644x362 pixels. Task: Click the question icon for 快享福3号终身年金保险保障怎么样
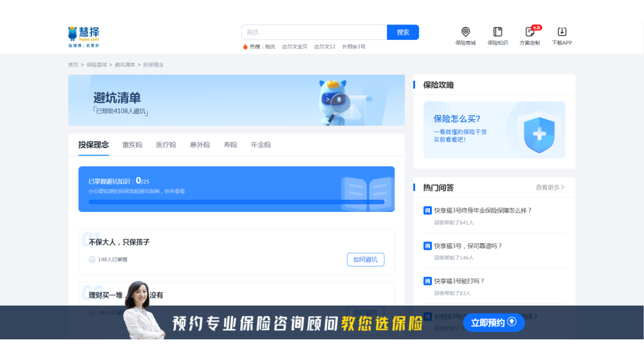pyautogui.click(x=427, y=210)
